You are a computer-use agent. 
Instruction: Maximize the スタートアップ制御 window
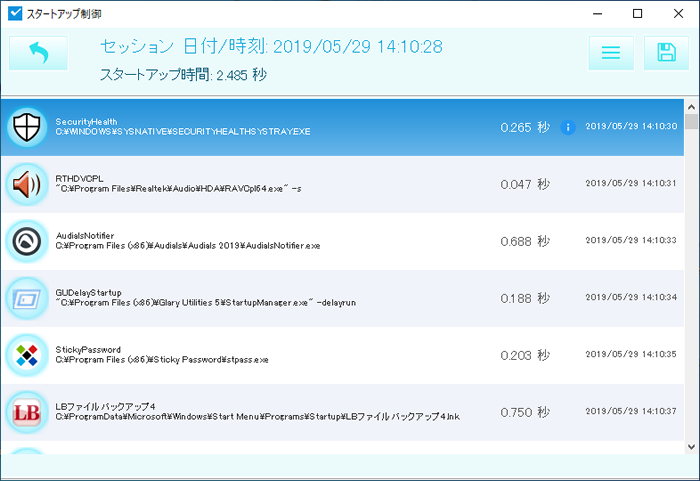638,14
